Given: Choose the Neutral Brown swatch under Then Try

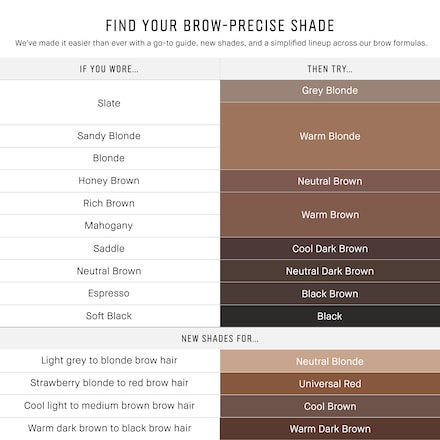Looking at the screenshot, I should pyautogui.click(x=330, y=181).
